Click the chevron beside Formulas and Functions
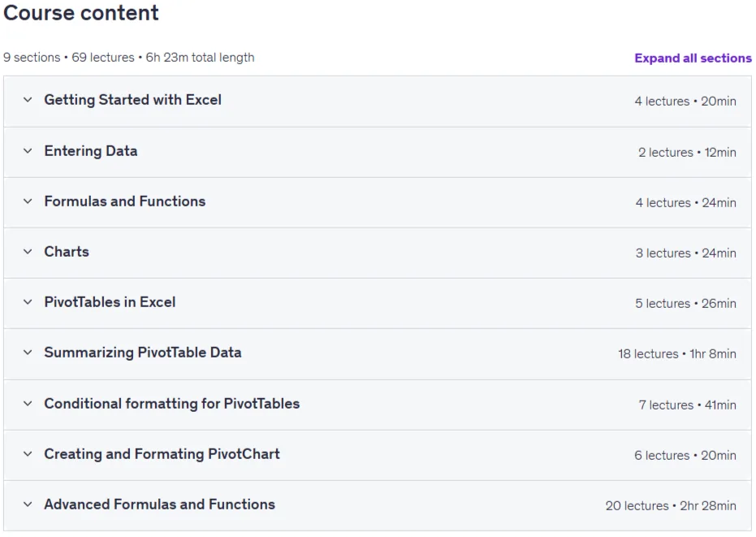Screen dimensions: 756x537 (28, 201)
